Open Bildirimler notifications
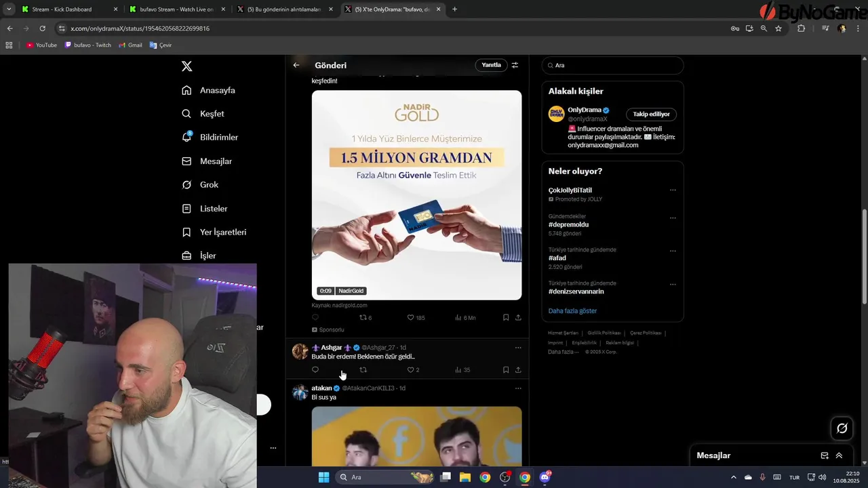This screenshot has height=488, width=868. tap(210, 138)
